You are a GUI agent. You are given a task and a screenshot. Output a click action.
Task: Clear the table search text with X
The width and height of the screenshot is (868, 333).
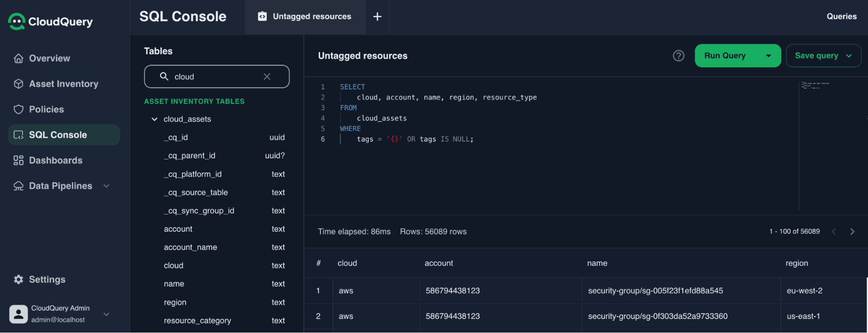pyautogui.click(x=267, y=77)
